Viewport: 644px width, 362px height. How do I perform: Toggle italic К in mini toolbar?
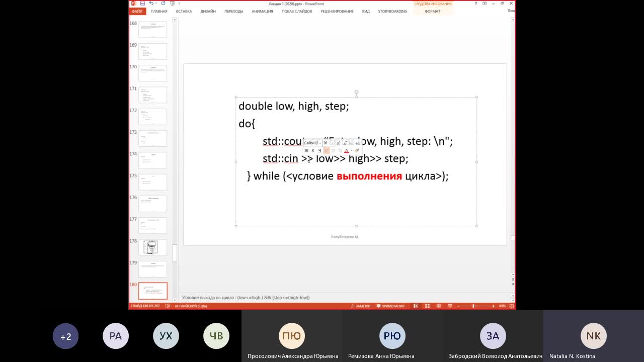pos(313,150)
